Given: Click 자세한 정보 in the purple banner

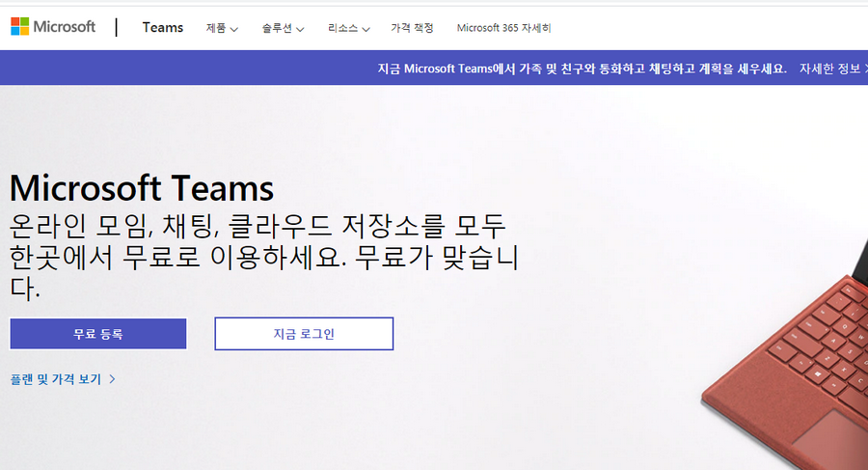Looking at the screenshot, I should tap(833, 69).
